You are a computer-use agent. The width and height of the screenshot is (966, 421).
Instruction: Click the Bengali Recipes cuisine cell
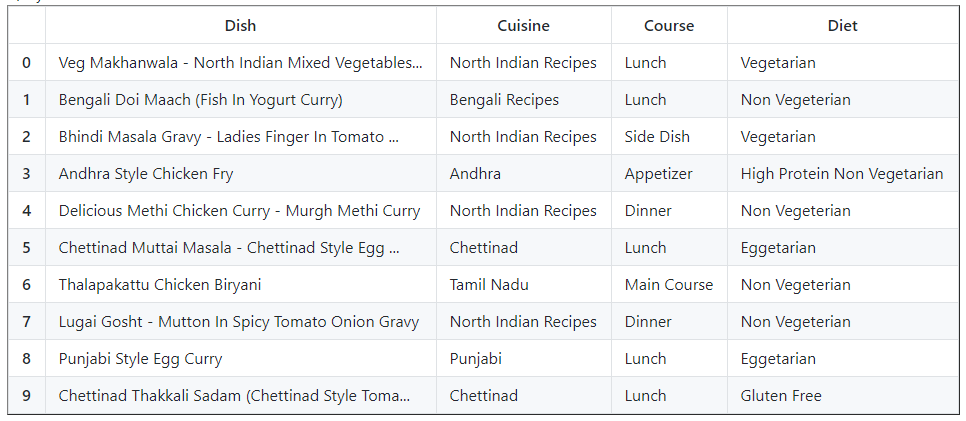coord(504,100)
